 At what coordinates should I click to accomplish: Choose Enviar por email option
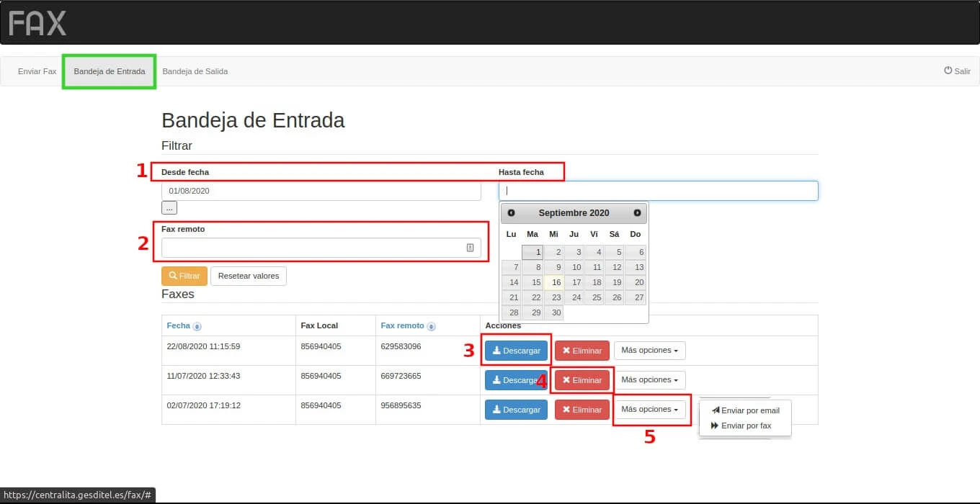pos(745,410)
